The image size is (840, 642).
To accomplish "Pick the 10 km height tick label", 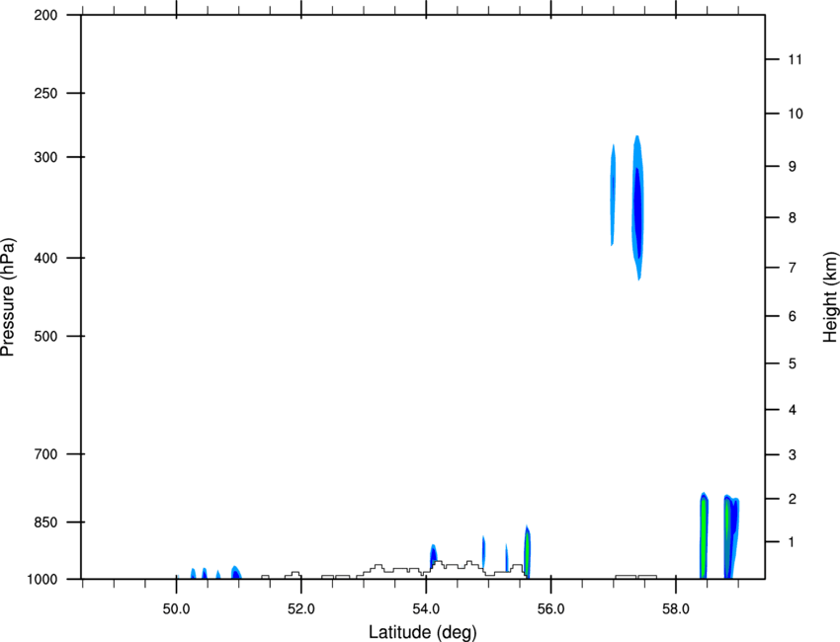I will [796, 114].
